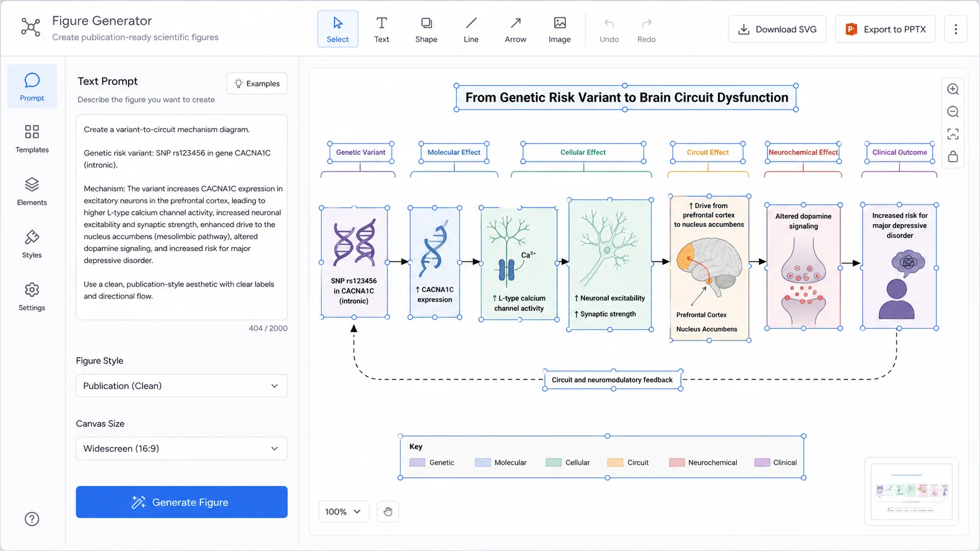The image size is (980, 551).
Task: Select the Molecular Effect label
Action: [454, 152]
